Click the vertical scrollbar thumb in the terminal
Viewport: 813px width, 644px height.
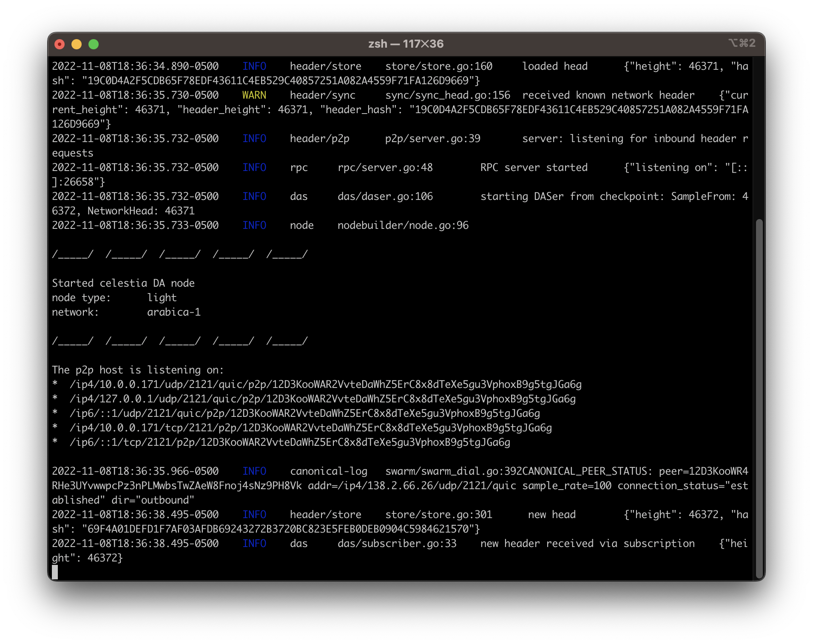point(759,398)
